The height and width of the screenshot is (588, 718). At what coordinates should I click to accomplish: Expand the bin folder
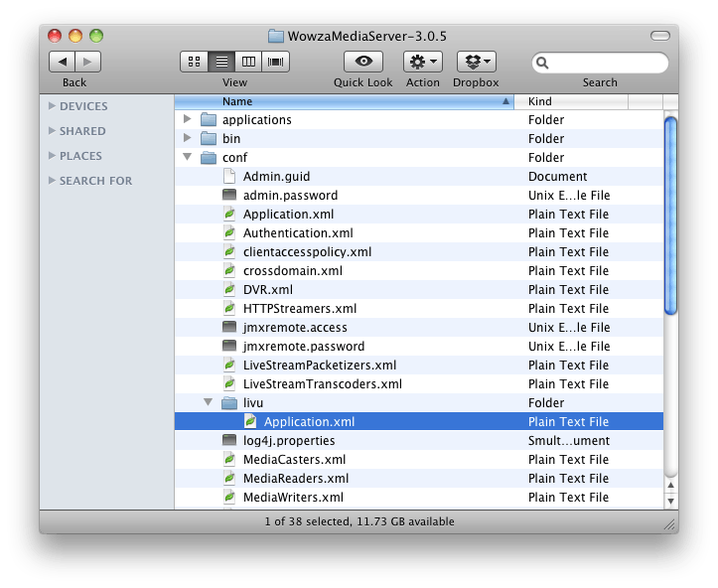pyautogui.click(x=188, y=139)
